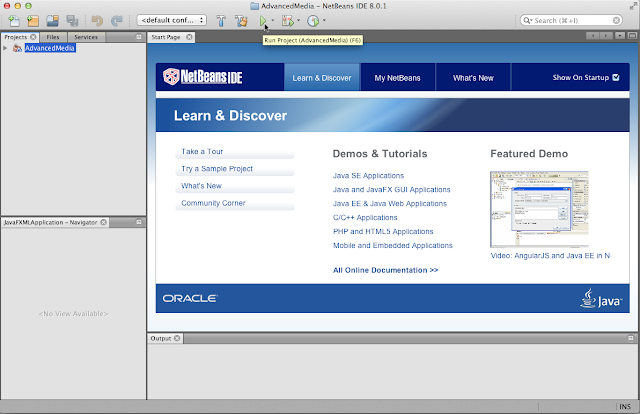Click the NetBeans IDE logo
The height and width of the screenshot is (414, 640).
point(202,76)
